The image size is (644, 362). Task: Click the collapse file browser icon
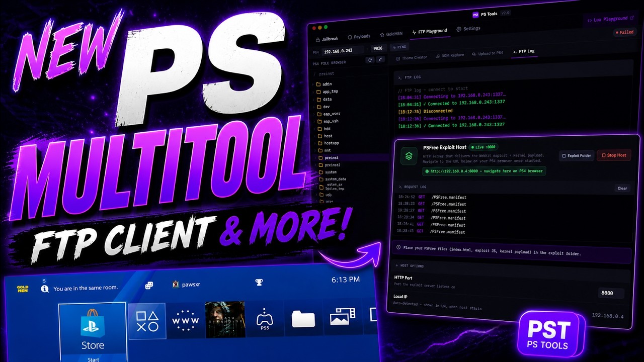click(381, 59)
